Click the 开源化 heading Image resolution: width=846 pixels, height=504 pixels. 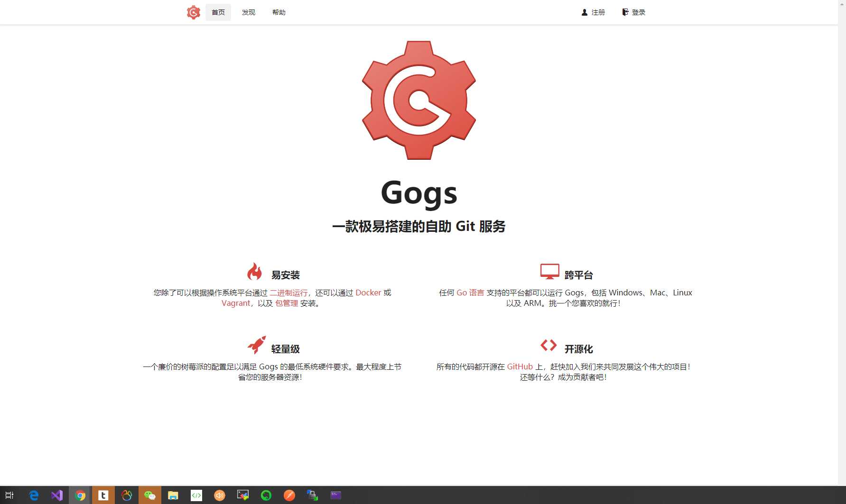pyautogui.click(x=579, y=349)
